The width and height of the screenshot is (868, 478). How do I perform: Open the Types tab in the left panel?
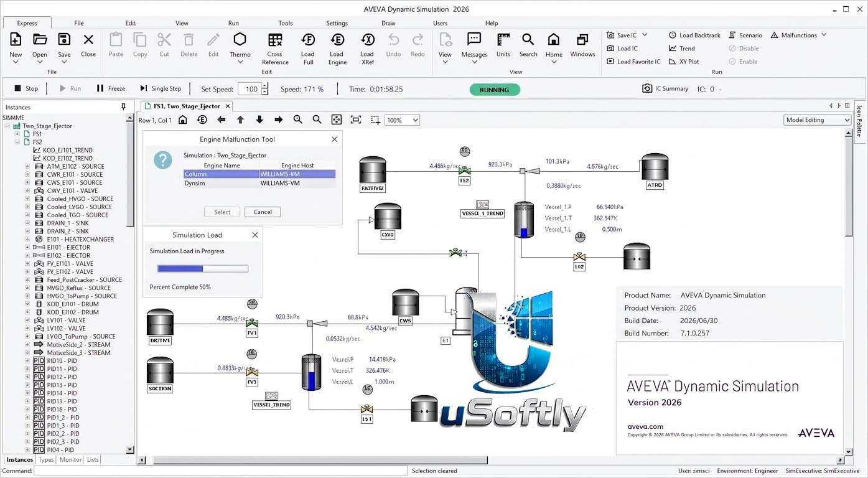pyautogui.click(x=46, y=460)
